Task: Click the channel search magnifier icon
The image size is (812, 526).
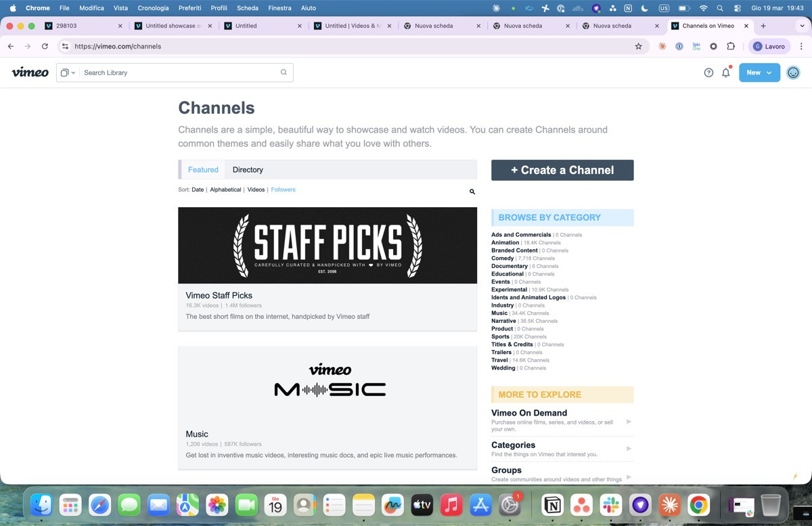Action: click(472, 192)
